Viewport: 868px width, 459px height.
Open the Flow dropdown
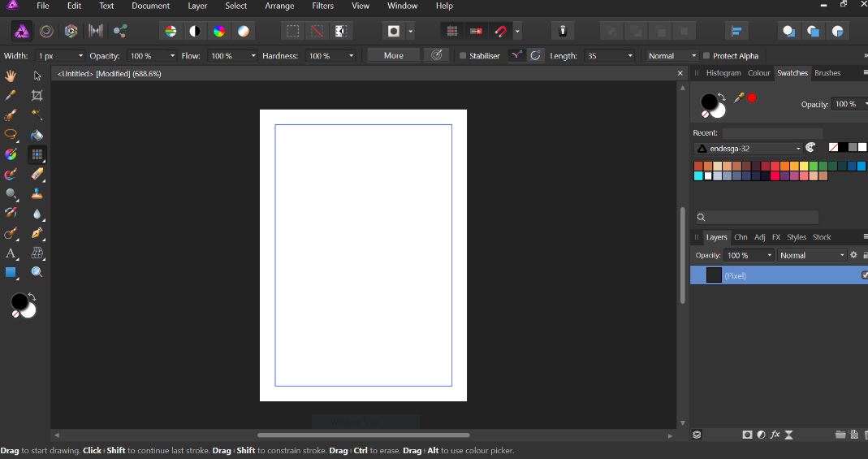click(253, 56)
